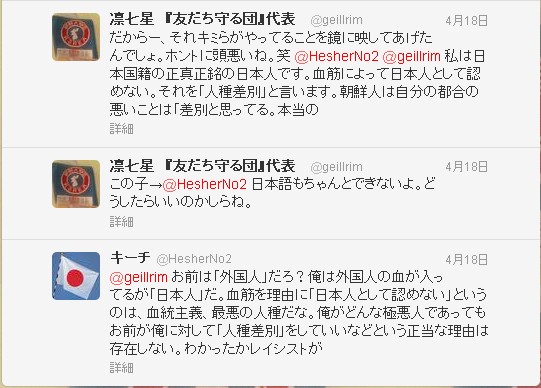Open @geillrim mention in third tweet text
Screen dimensions: 541x388
[x=139, y=277]
